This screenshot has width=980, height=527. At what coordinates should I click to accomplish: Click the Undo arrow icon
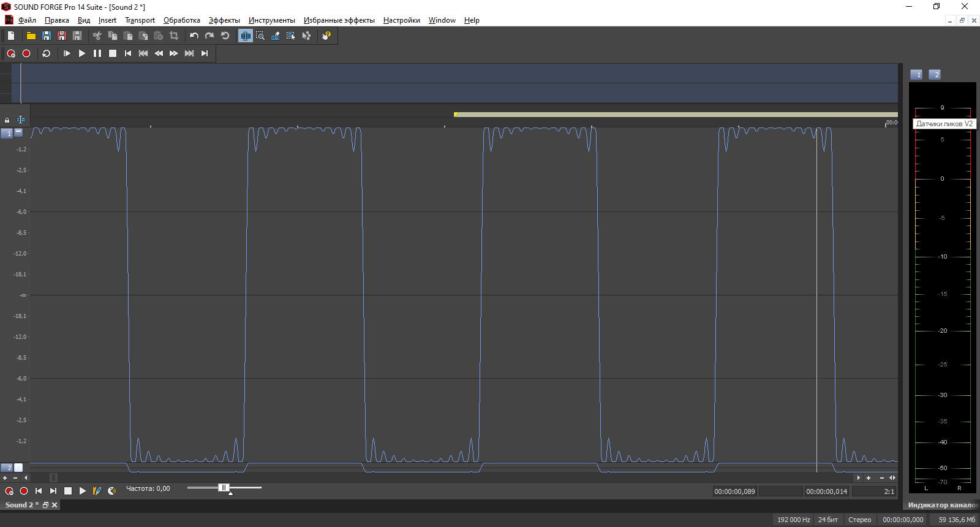coord(194,36)
